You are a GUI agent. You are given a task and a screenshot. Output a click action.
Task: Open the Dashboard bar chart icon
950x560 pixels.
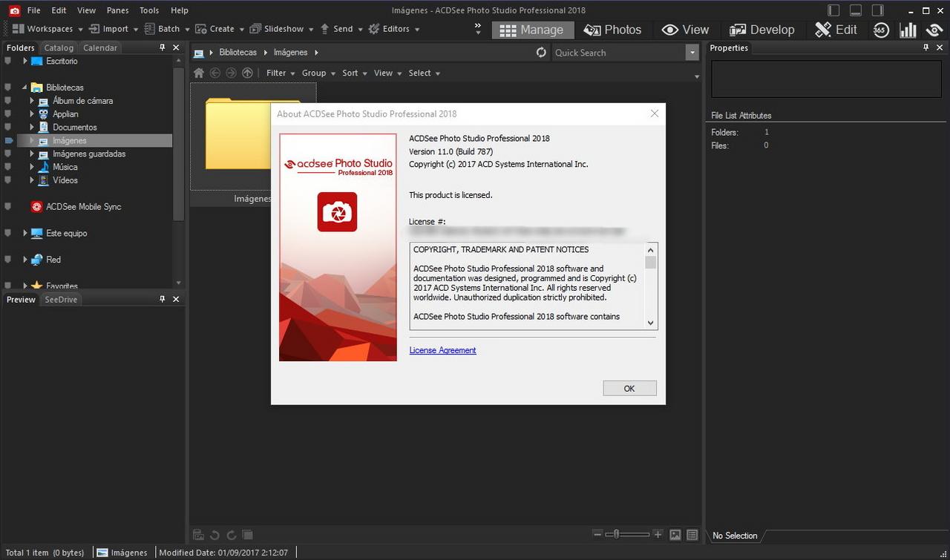click(x=908, y=30)
